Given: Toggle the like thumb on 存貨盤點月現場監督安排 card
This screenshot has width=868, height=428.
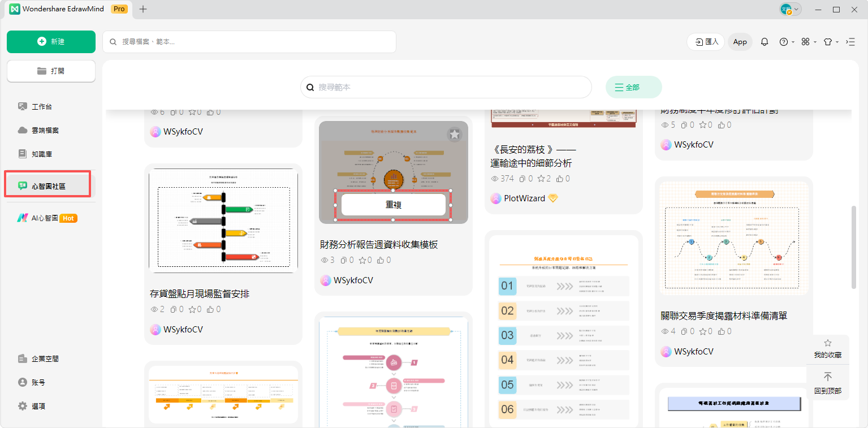Looking at the screenshot, I should (x=210, y=309).
